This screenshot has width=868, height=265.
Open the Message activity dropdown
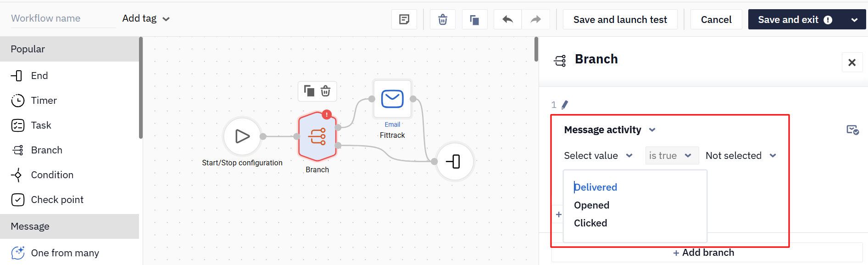coord(610,130)
